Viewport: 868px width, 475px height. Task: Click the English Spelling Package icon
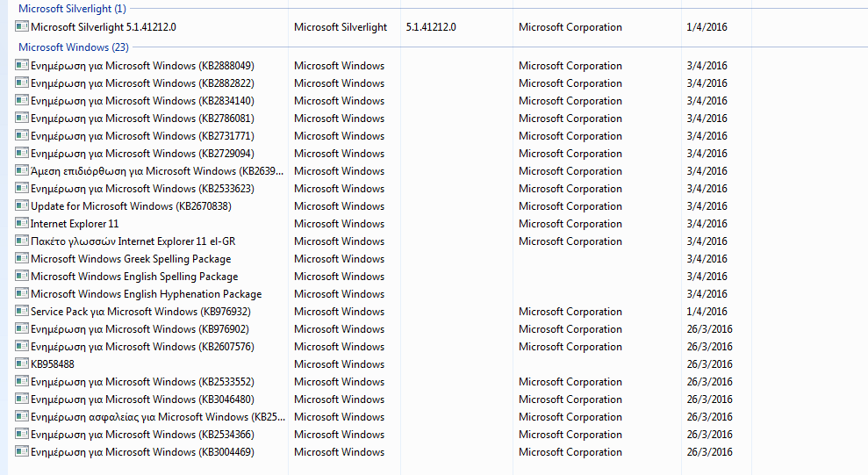tap(22, 276)
